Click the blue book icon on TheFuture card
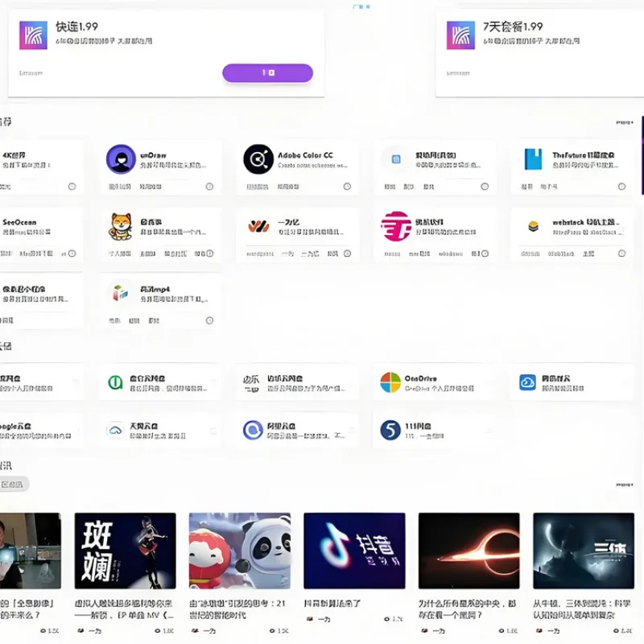644x644 pixels. pos(534,159)
